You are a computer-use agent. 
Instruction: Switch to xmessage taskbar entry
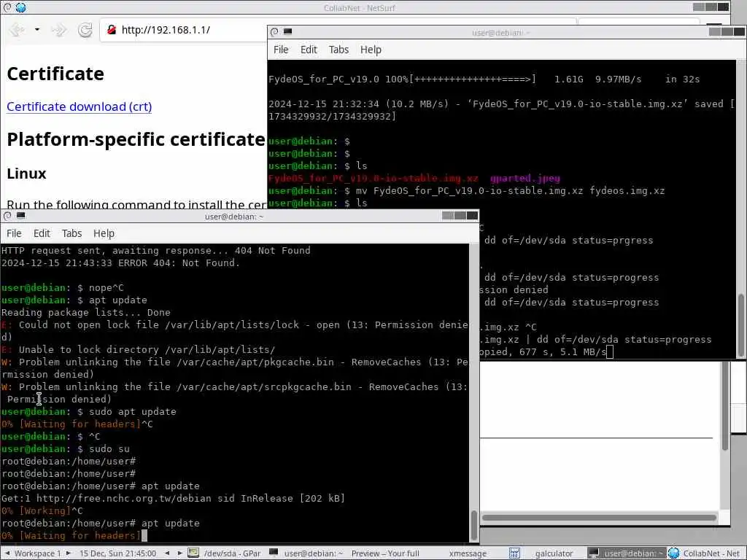pos(468,553)
